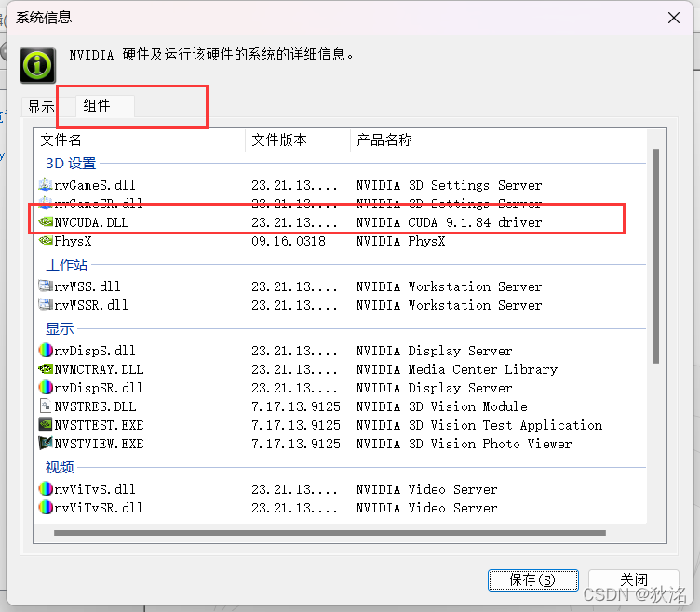700x612 pixels.
Task: Click the PhysX row icon
Action: [x=46, y=241]
